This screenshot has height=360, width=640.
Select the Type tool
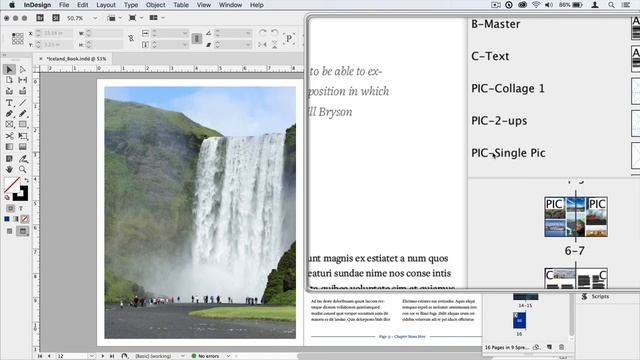[9, 103]
